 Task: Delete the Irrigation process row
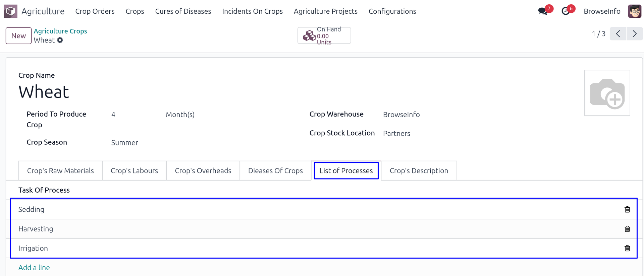[627, 249]
